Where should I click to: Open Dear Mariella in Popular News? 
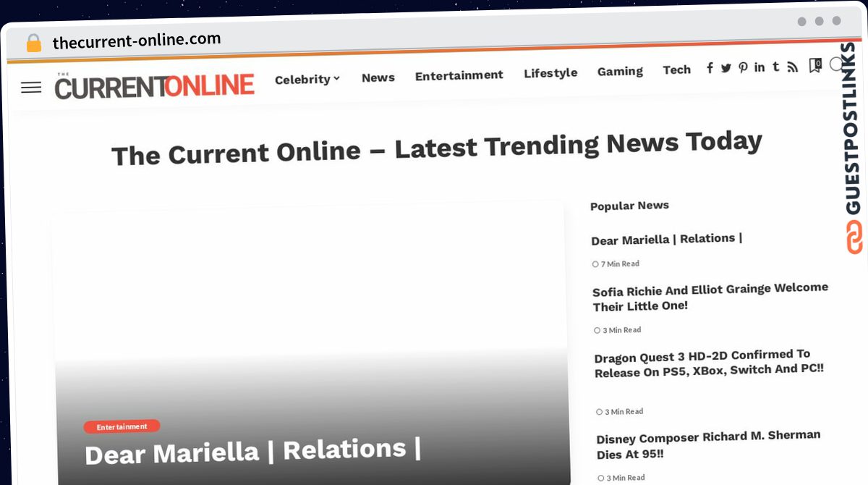pos(666,239)
